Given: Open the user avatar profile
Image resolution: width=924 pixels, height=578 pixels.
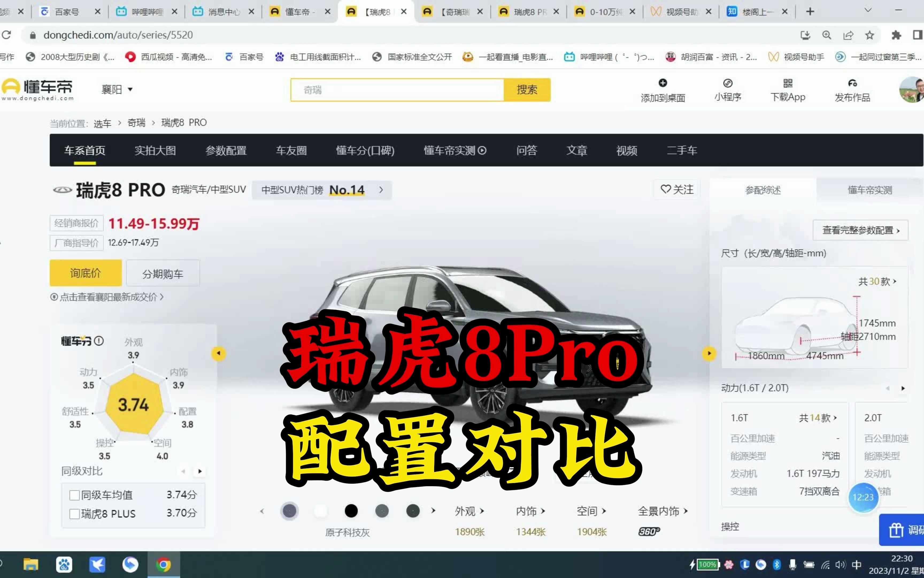Looking at the screenshot, I should (912, 90).
